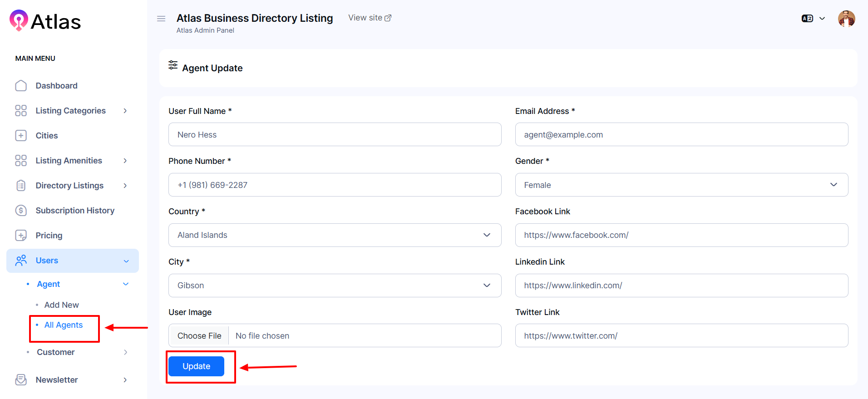This screenshot has width=868, height=399.
Task: Open the City dropdown
Action: pyautogui.click(x=335, y=286)
